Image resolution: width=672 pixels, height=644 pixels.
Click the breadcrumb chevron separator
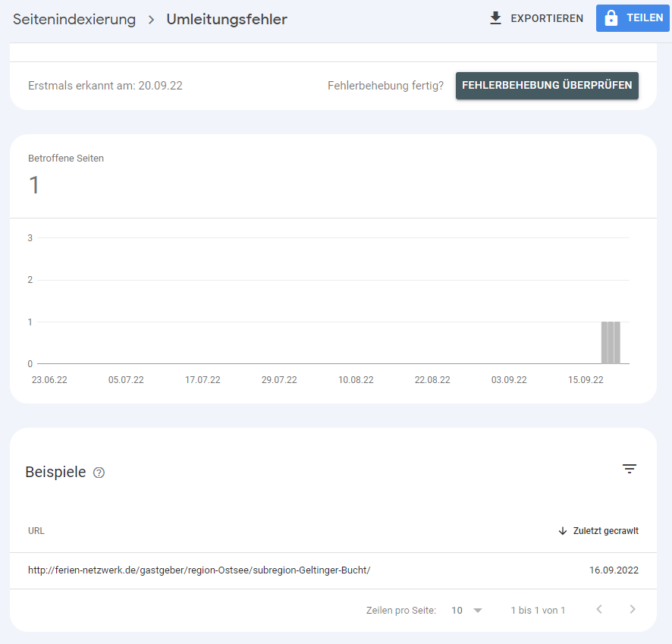point(151,20)
